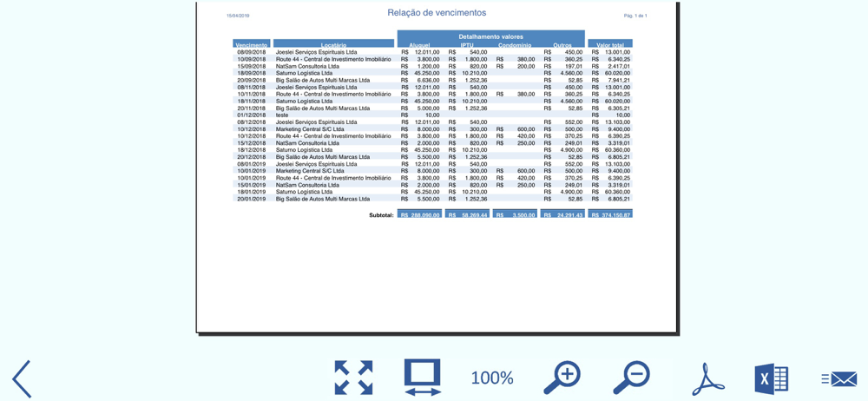Click the report date 15/04/2019
Viewport: 868px width, 401px height.
[x=238, y=16]
